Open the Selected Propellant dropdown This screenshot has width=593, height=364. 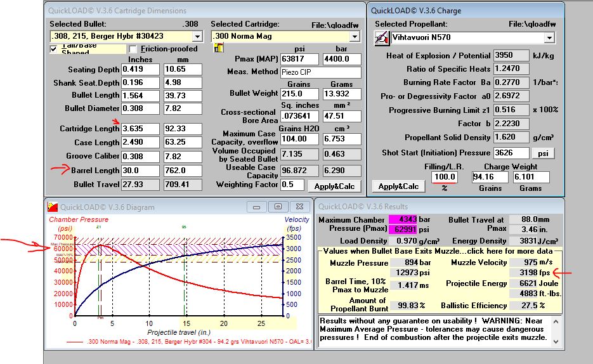549,38
